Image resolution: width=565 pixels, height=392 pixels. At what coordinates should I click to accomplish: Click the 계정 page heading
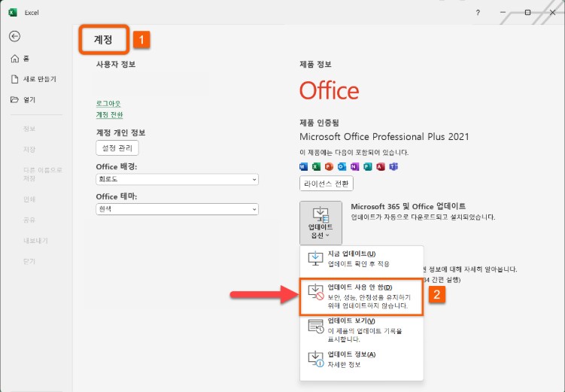click(103, 39)
